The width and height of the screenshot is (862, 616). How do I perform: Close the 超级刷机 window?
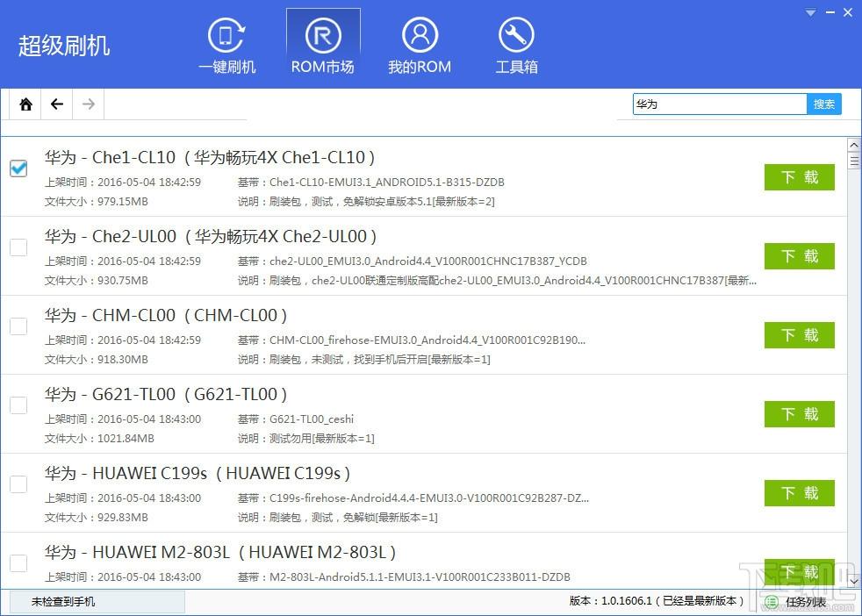848,12
